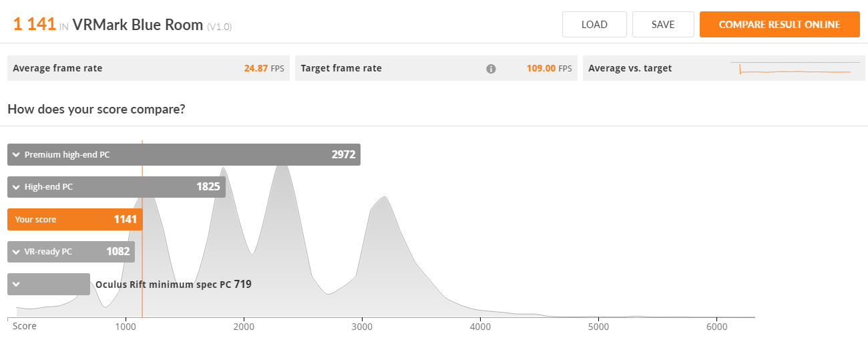The image size is (868, 348).
Task: Click the Average vs. target sparkline graph
Action: point(795,69)
